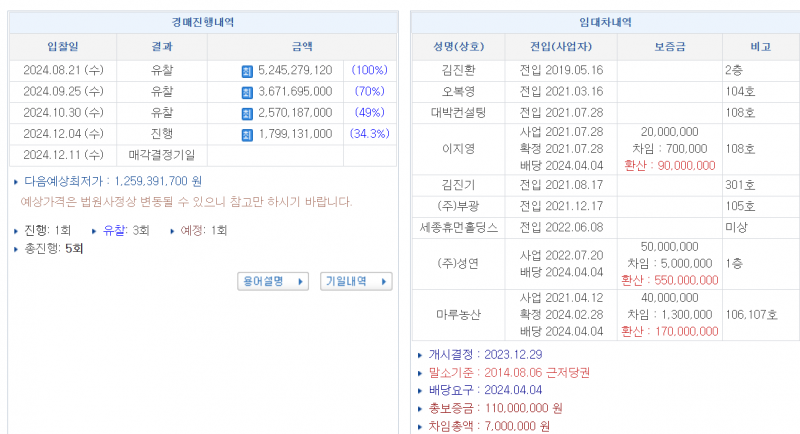
Task: Click the arrow on the 기일내역 button
Action: point(384,282)
